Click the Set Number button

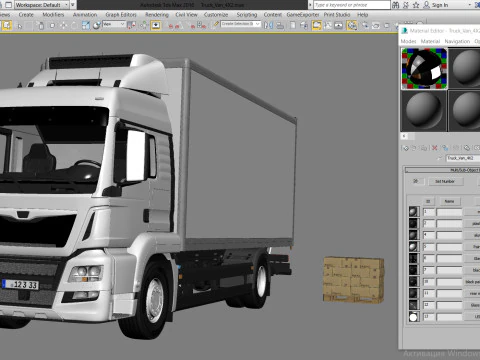[445, 181]
